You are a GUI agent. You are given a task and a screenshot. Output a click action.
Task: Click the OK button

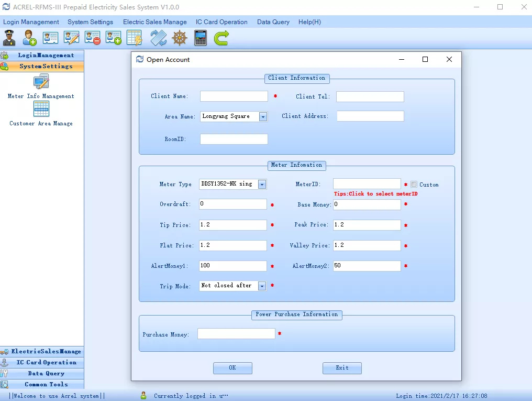pos(232,368)
